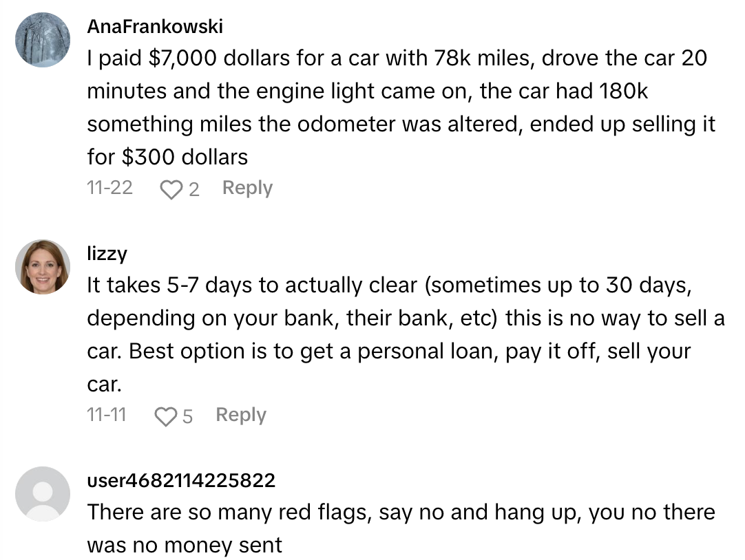Click the "for $300 dollars" line of text

pos(167,157)
